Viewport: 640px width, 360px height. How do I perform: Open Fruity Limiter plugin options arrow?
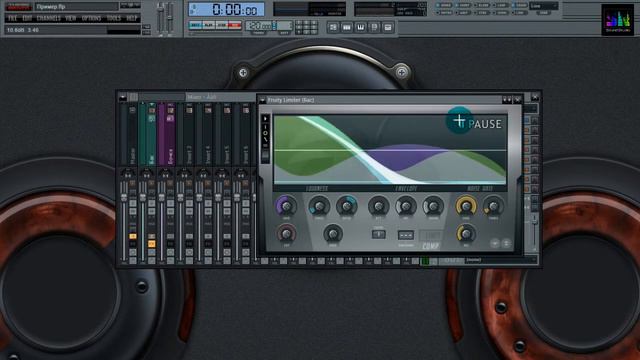click(x=262, y=100)
